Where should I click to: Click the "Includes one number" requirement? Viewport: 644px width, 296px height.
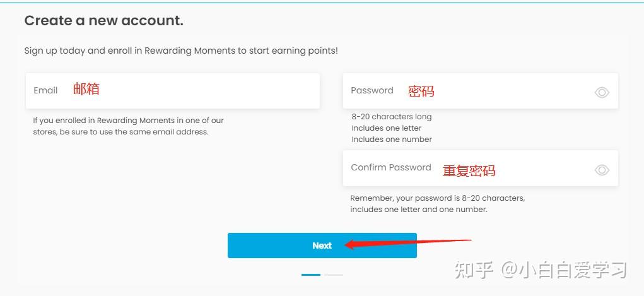coord(392,139)
